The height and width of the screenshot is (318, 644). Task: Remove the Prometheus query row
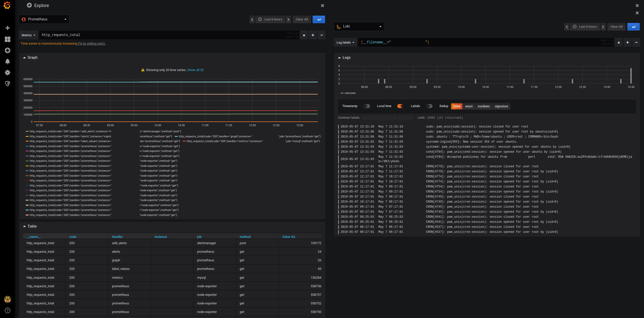click(321, 35)
